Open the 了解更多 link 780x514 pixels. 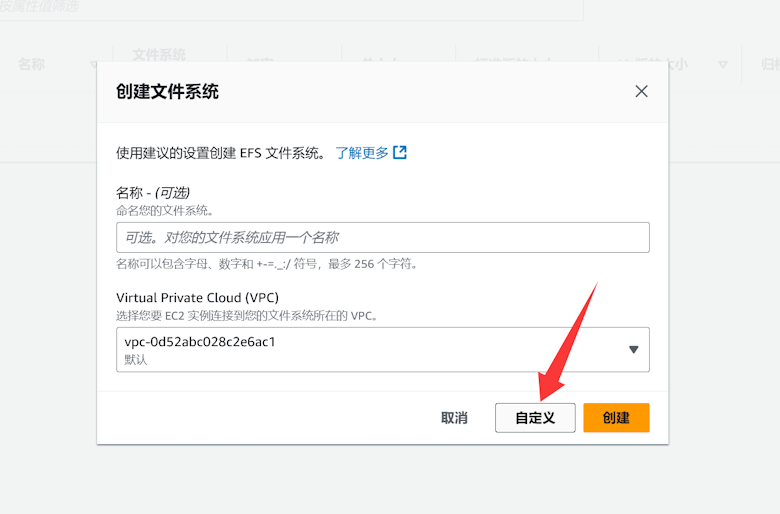[x=361, y=153]
